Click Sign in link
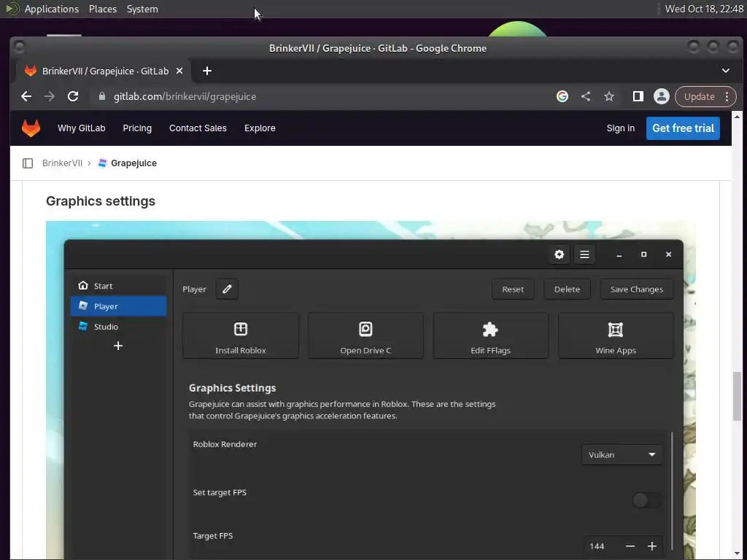This screenshot has height=560, width=747. coord(620,128)
